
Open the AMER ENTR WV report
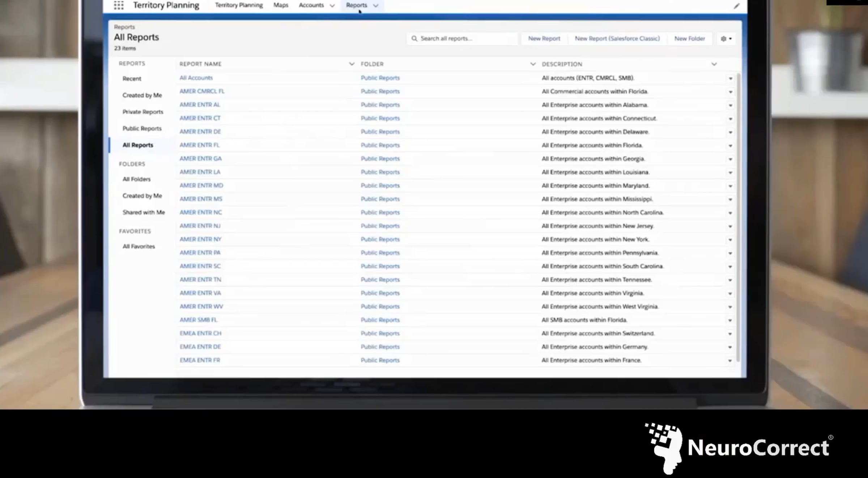click(201, 306)
